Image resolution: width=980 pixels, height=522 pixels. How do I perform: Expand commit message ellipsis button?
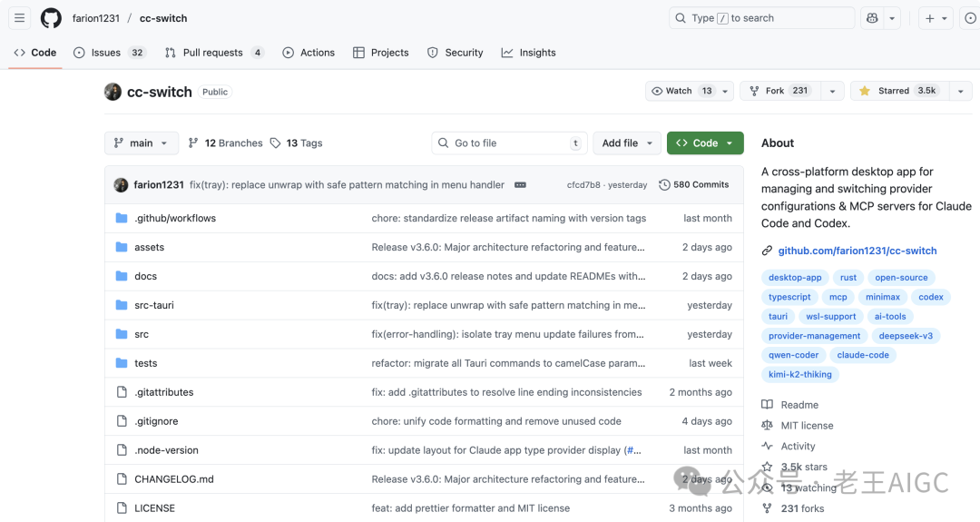coord(520,185)
